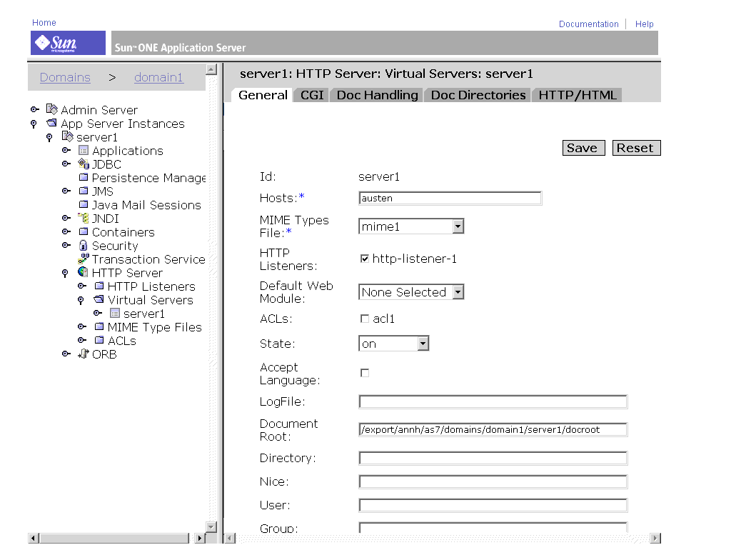Click the ORB icon
Screen dimensions: 756x555
point(84,354)
